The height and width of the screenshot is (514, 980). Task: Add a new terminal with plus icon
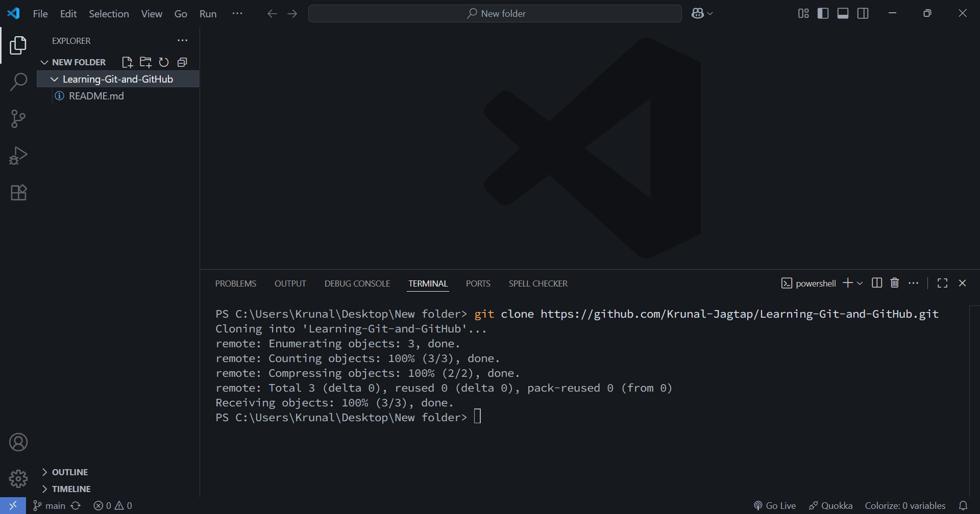coord(848,283)
